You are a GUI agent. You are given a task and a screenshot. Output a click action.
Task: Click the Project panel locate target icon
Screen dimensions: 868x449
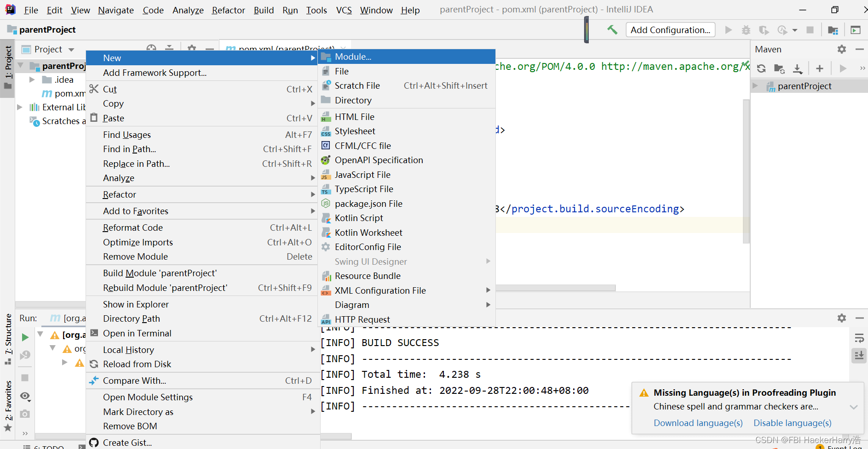pos(151,48)
